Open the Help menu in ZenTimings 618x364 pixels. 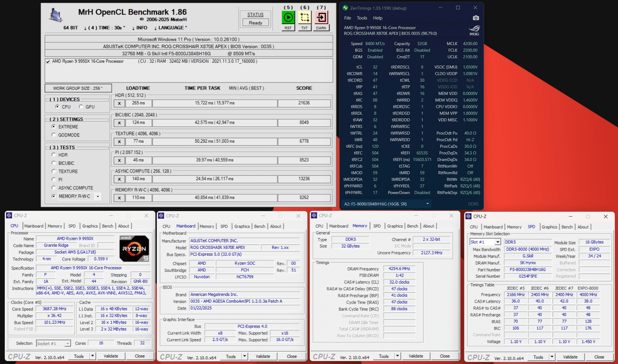pyautogui.click(x=378, y=18)
